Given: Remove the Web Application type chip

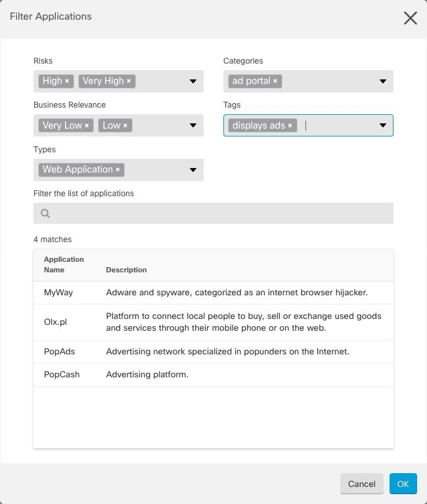Looking at the screenshot, I should [118, 170].
